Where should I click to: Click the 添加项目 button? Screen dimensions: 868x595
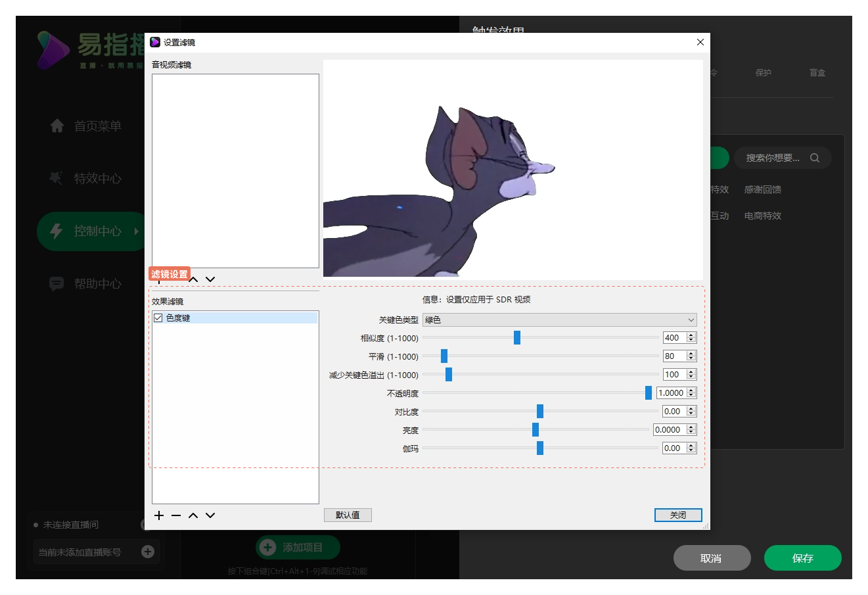[x=298, y=547]
